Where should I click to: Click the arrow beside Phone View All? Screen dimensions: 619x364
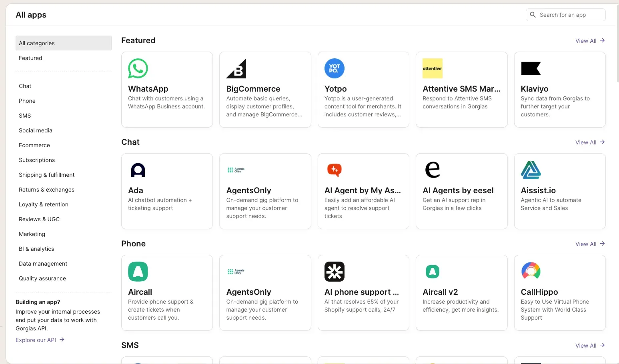coord(602,244)
